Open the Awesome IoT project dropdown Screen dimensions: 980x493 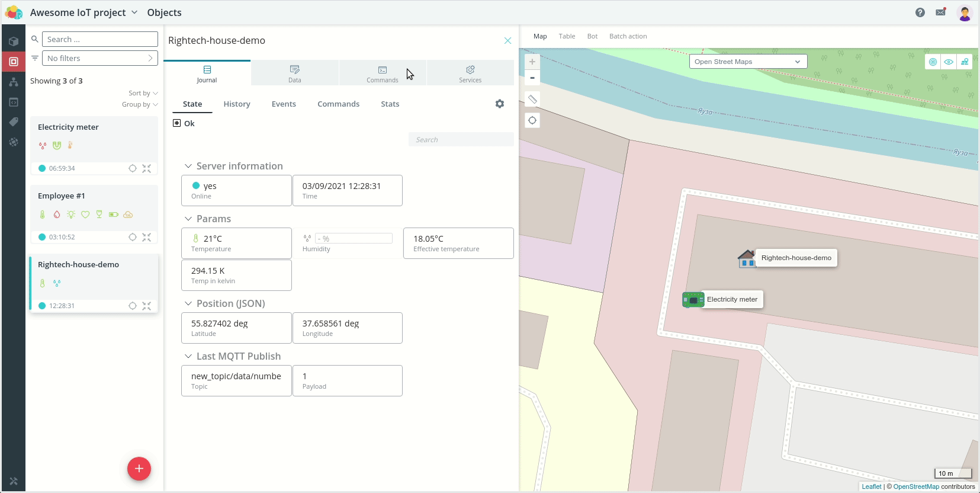click(83, 12)
